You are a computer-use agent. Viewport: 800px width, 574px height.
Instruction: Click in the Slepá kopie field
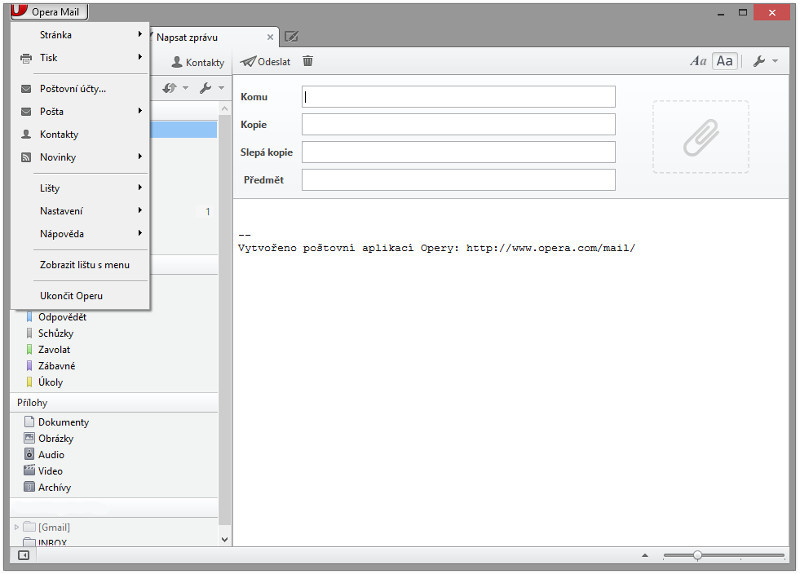[459, 152]
